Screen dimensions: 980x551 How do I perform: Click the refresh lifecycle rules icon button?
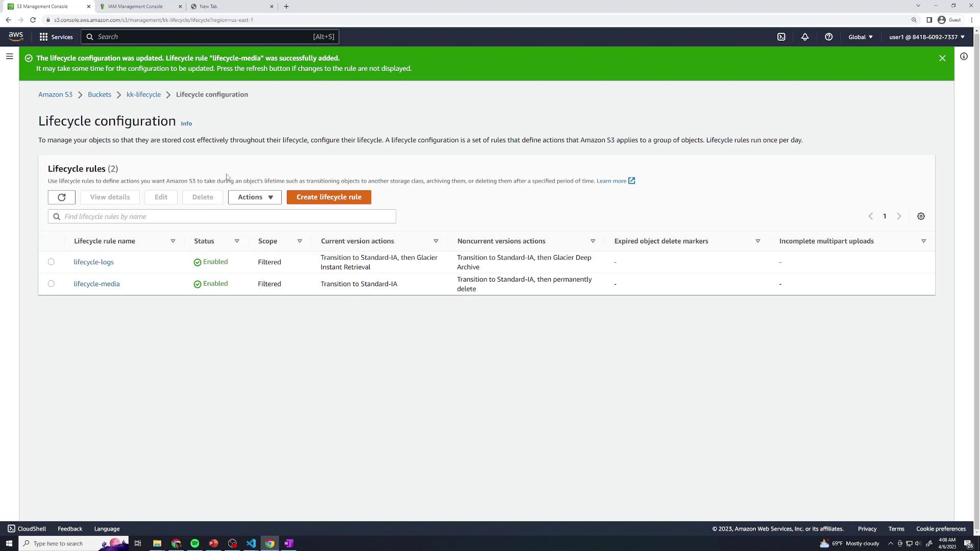pyautogui.click(x=62, y=197)
